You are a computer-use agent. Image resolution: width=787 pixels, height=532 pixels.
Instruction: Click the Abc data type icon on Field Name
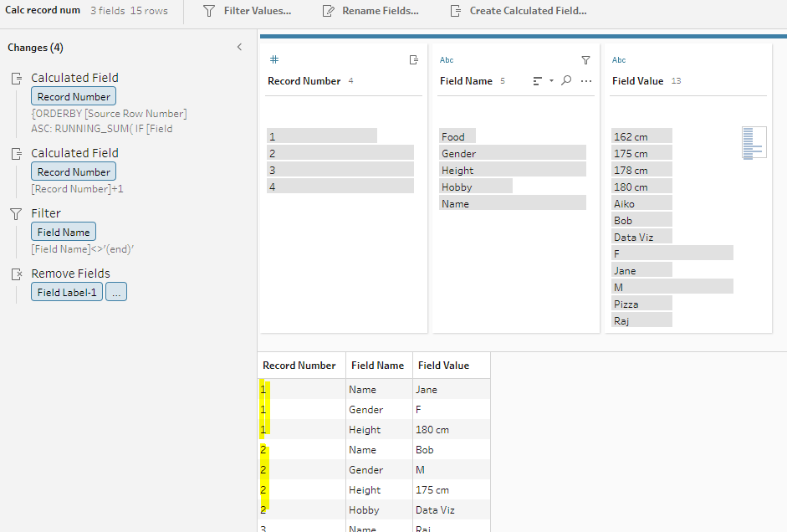click(447, 60)
